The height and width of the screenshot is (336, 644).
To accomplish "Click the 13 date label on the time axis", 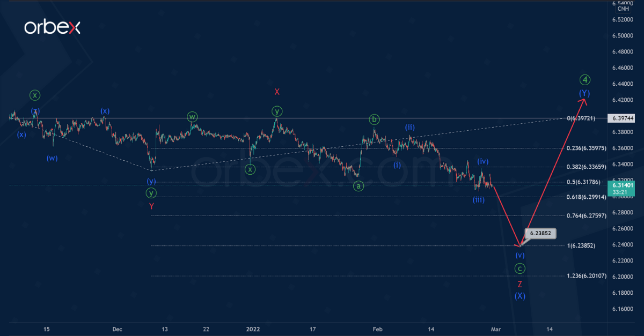I will pos(165,328).
